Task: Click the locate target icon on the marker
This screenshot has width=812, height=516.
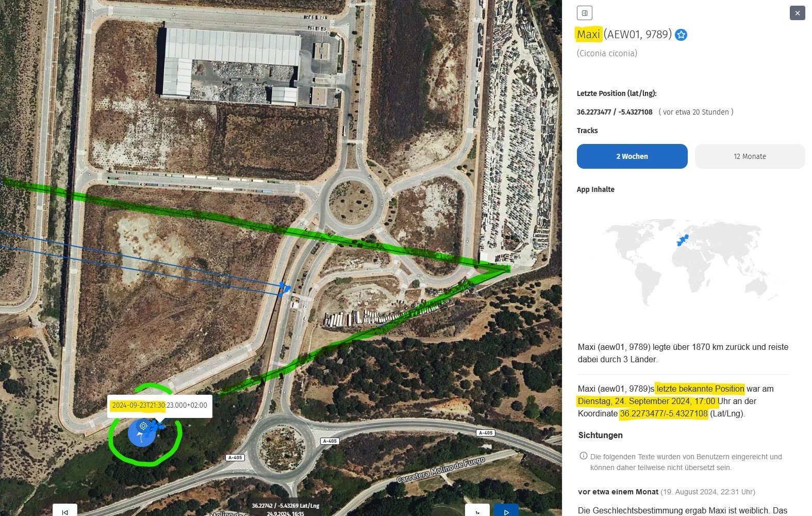Action: coord(143,426)
